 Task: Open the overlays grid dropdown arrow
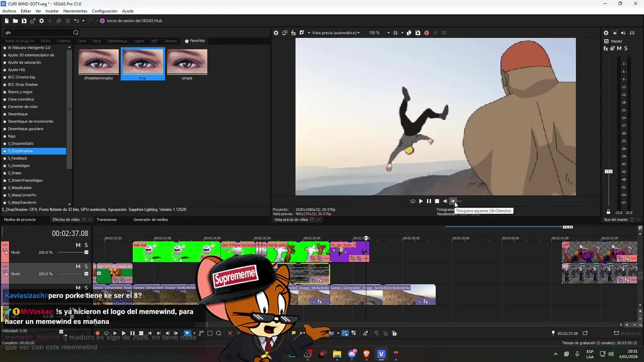click(401, 33)
